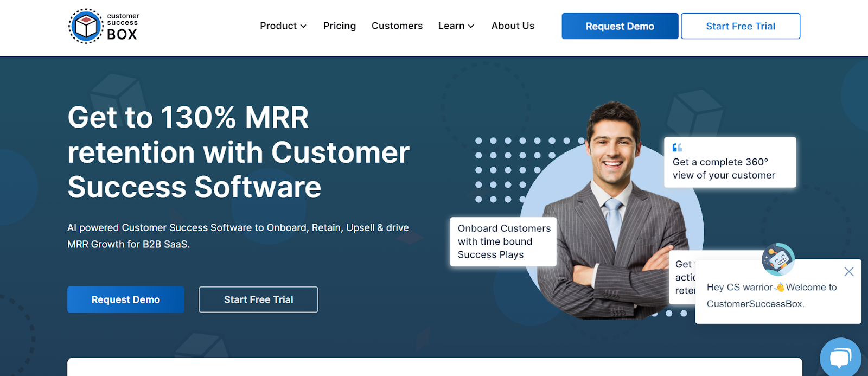Click Start Free Trial in the header
This screenshot has width=868, height=376.
[741, 26]
